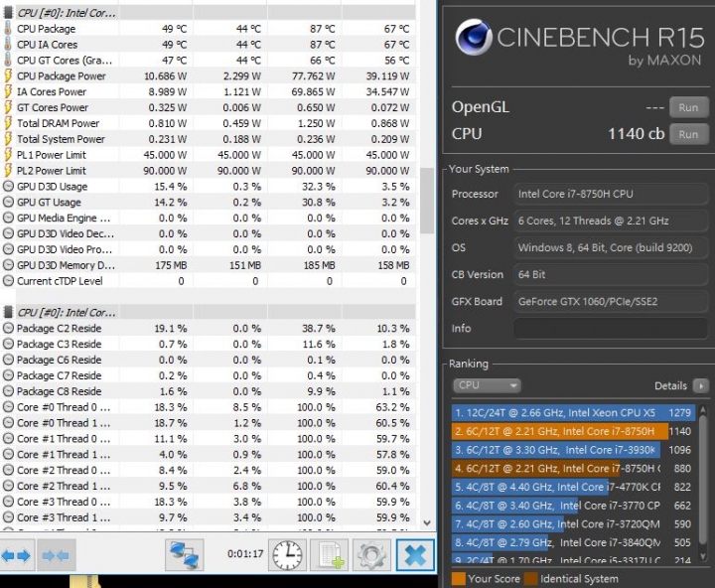Click icon beside GPU D3D Memory row
The height and width of the screenshot is (588, 715).
tap(8, 265)
